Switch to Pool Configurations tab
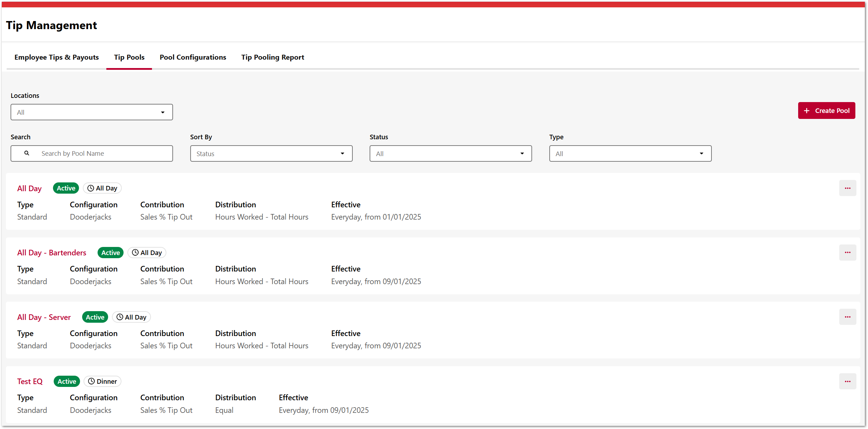 coord(193,57)
